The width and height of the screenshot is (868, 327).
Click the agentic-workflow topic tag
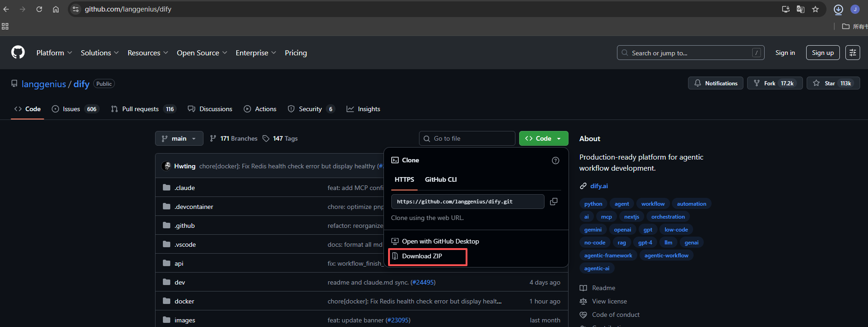(x=666, y=256)
